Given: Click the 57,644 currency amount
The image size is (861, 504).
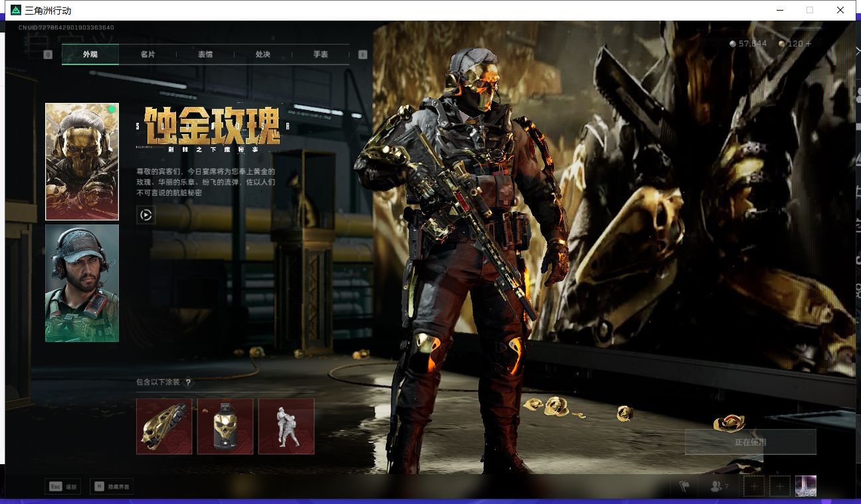Looking at the screenshot, I should [753, 44].
